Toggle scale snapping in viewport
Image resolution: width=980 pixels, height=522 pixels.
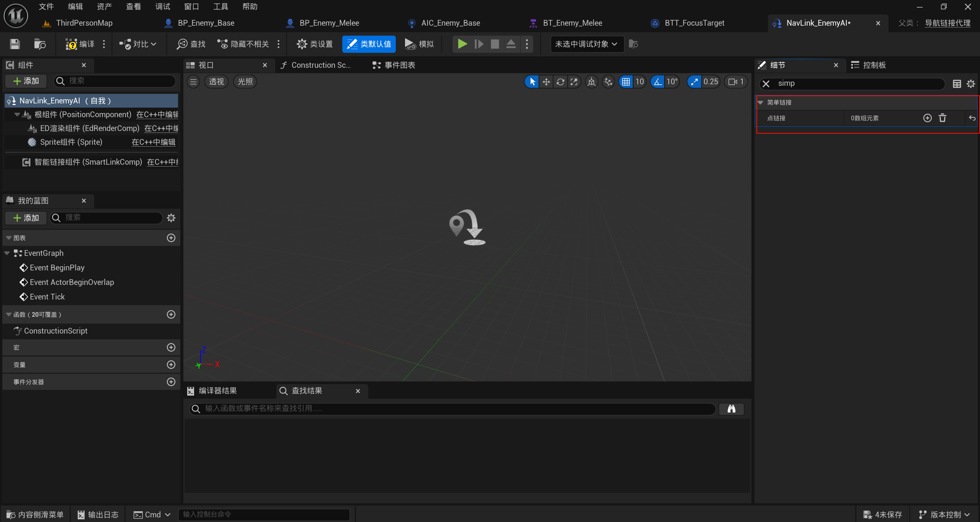(x=694, y=82)
